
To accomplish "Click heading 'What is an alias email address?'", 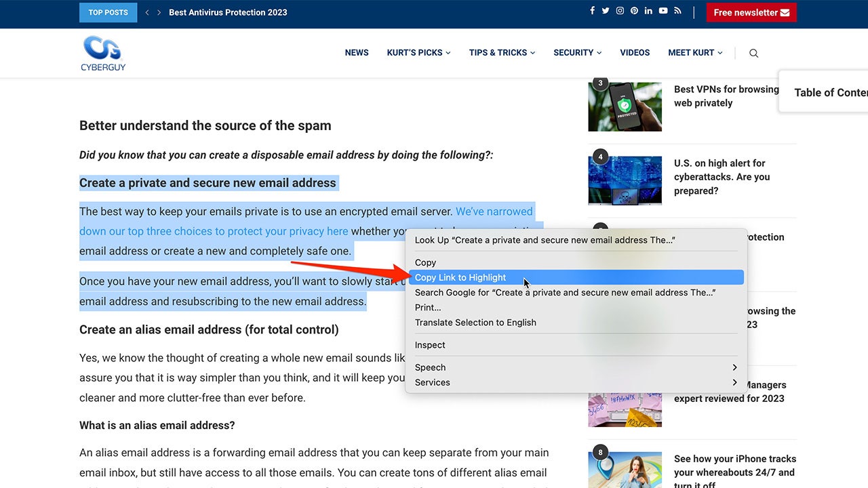I will coord(157,425).
